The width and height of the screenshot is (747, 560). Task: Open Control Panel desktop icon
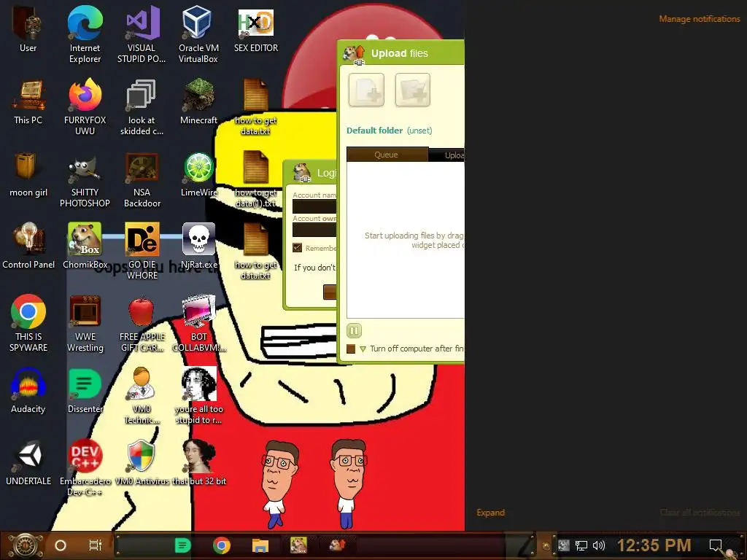coord(28,246)
